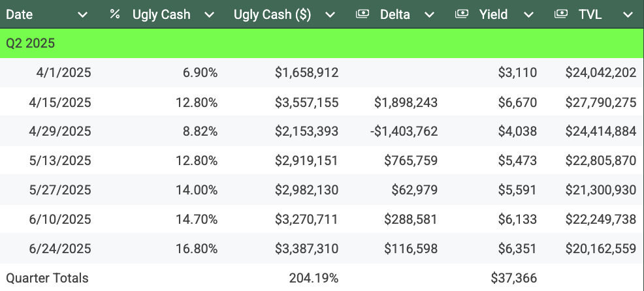Click the percent icon beside Ugly Cash header

(115, 14)
